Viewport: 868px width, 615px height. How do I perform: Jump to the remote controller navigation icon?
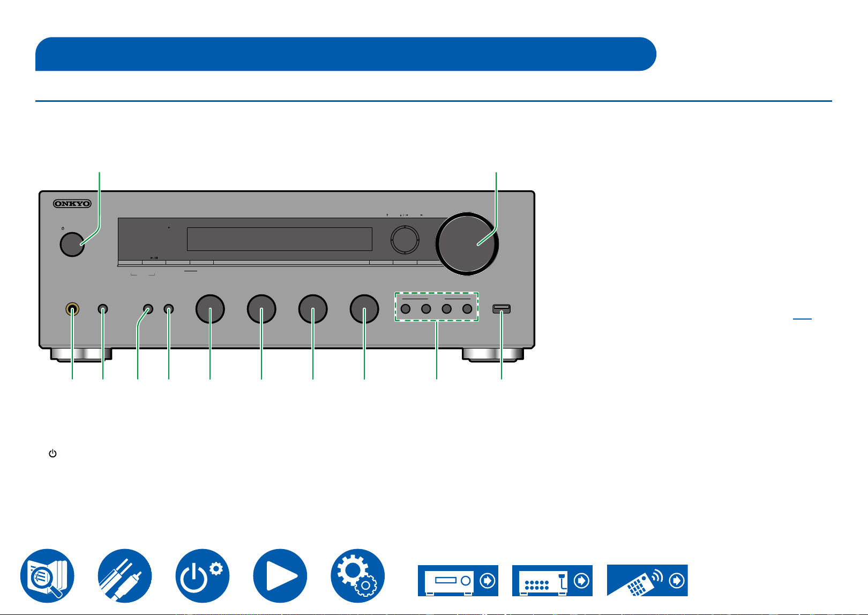[x=647, y=580]
